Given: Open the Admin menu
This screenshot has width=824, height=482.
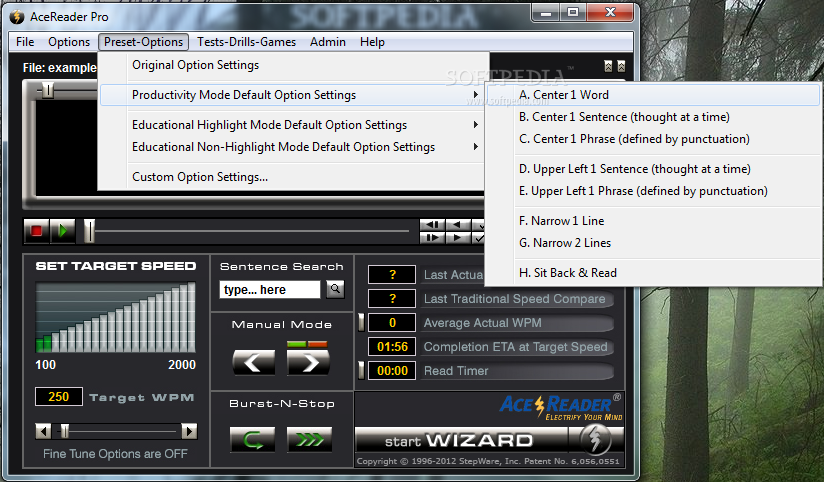Looking at the screenshot, I should point(328,42).
